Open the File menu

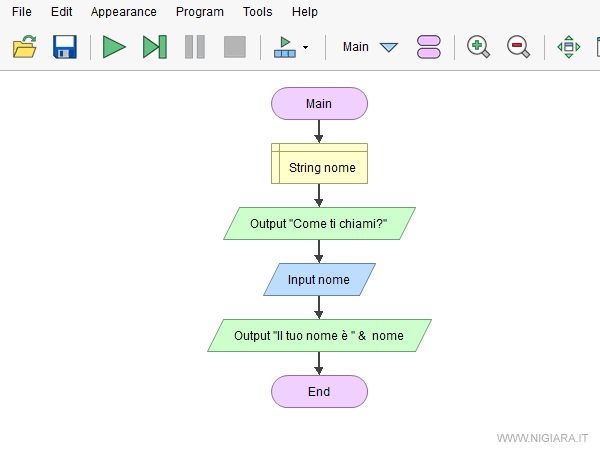[x=22, y=12]
